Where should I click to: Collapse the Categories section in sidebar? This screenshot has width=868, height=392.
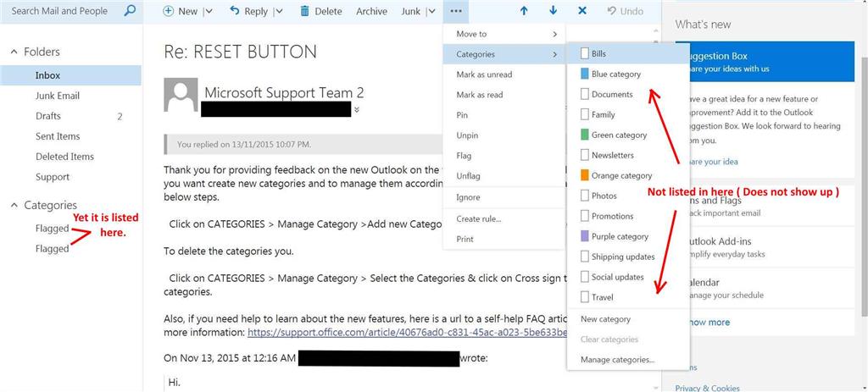[14, 205]
